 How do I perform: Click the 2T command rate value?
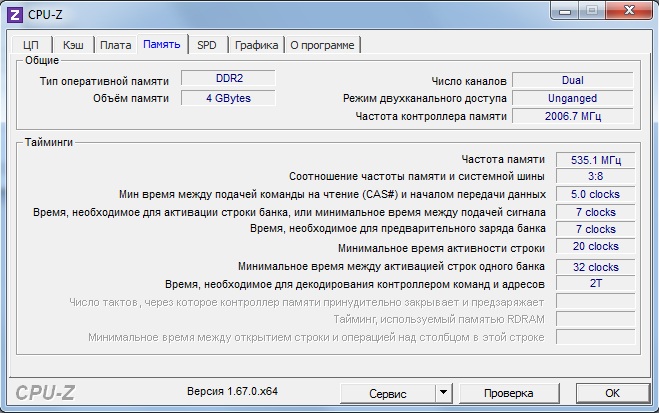596,283
